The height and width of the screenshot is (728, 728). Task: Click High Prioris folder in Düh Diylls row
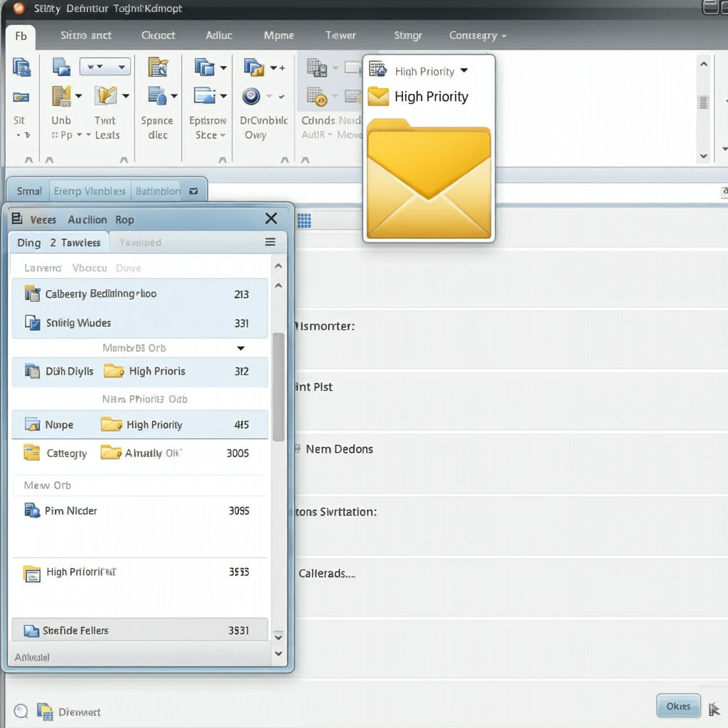click(x=114, y=371)
